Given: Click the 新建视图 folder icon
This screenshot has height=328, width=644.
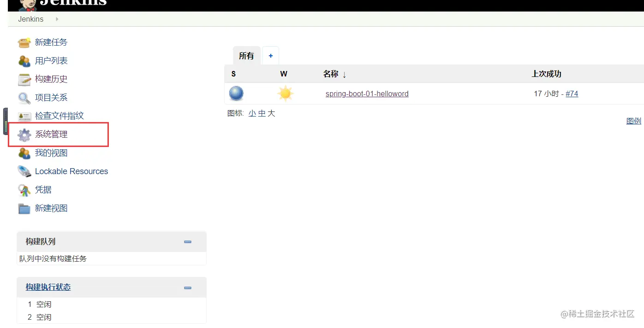Looking at the screenshot, I should pyautogui.click(x=24, y=208).
